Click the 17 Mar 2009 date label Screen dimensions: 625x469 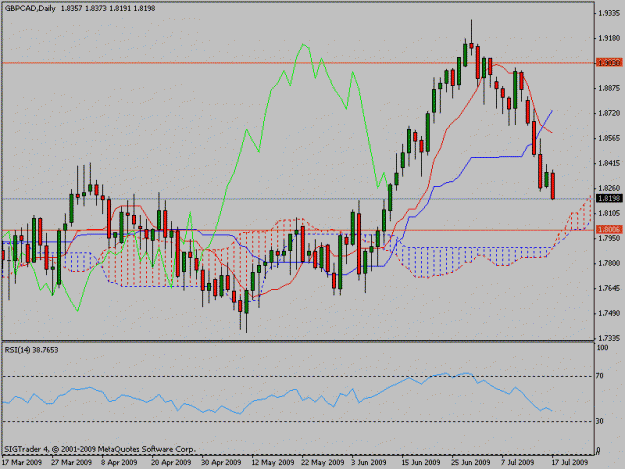pos(22,462)
